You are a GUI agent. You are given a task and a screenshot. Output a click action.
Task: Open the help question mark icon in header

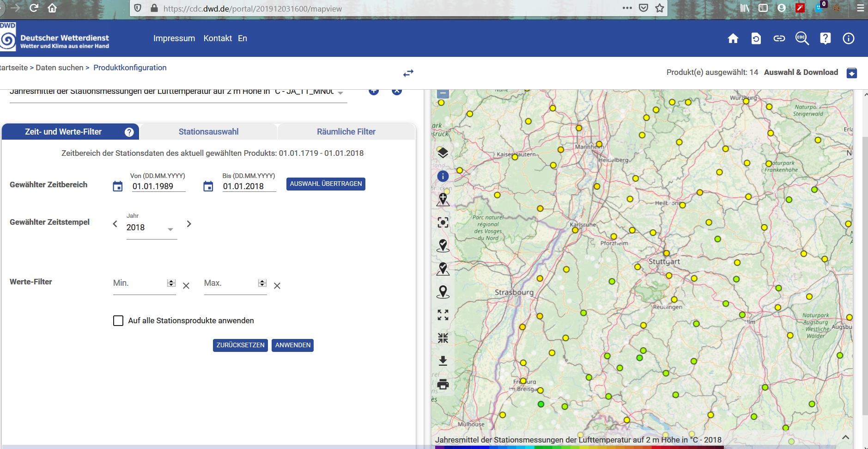tap(825, 38)
